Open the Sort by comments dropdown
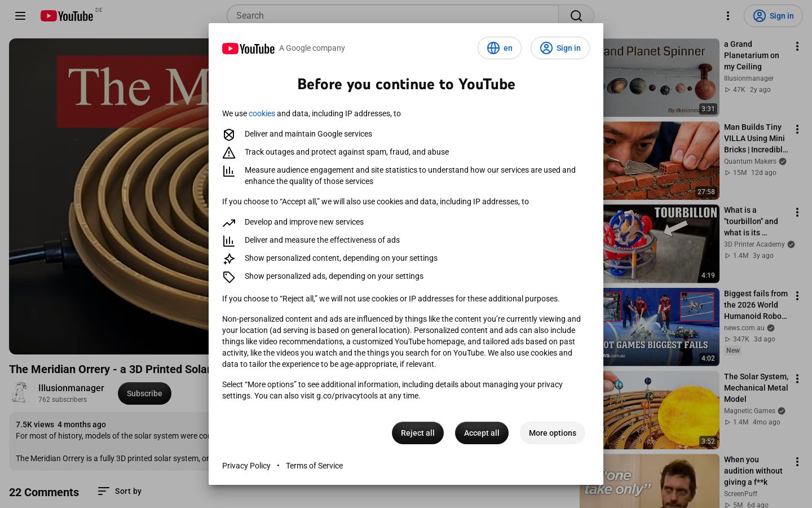 click(x=120, y=491)
